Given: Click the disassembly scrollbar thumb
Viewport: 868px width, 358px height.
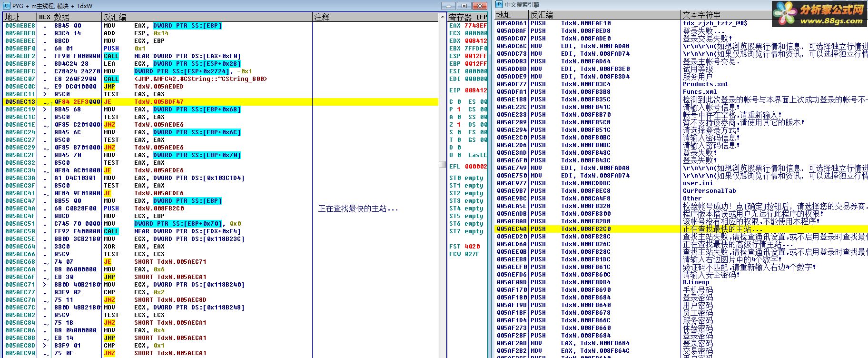Looking at the screenshot, I should pyautogui.click(x=442, y=164).
